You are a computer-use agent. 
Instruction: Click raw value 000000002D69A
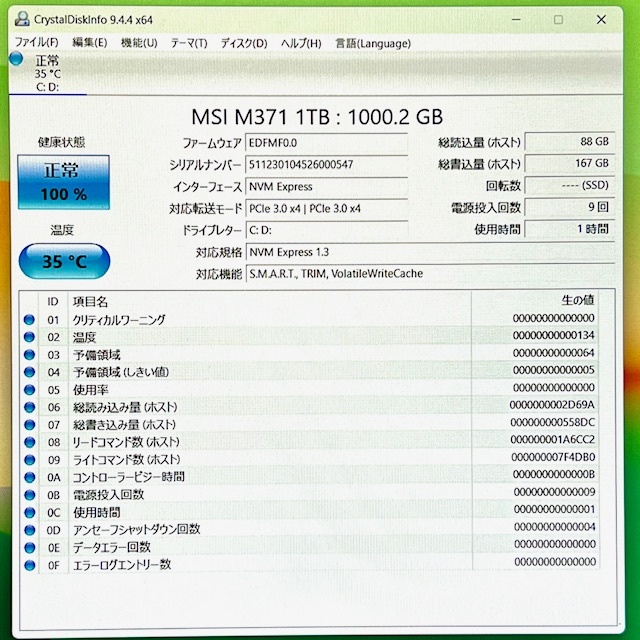[552, 405]
